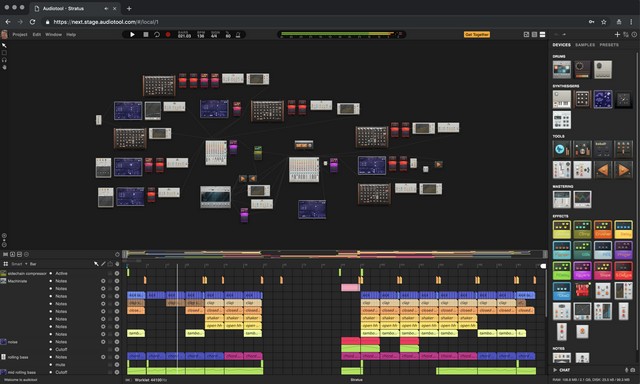The width and height of the screenshot is (640, 384).
Task: Open the Edit menu
Action: click(37, 35)
